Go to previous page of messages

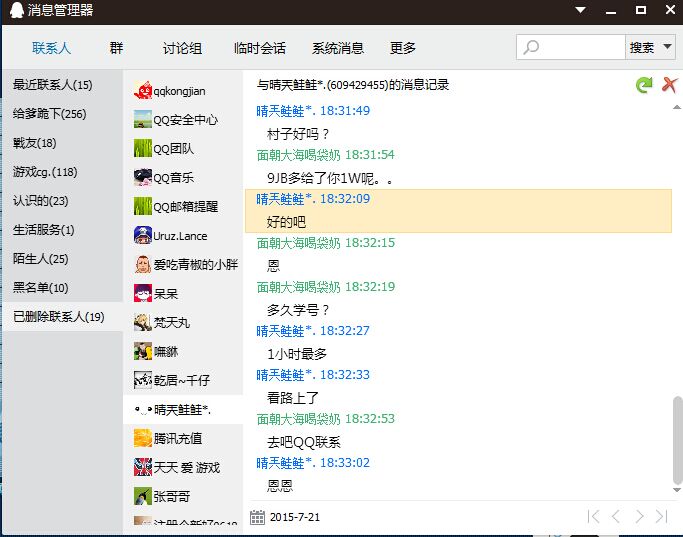pyautogui.click(x=616, y=517)
